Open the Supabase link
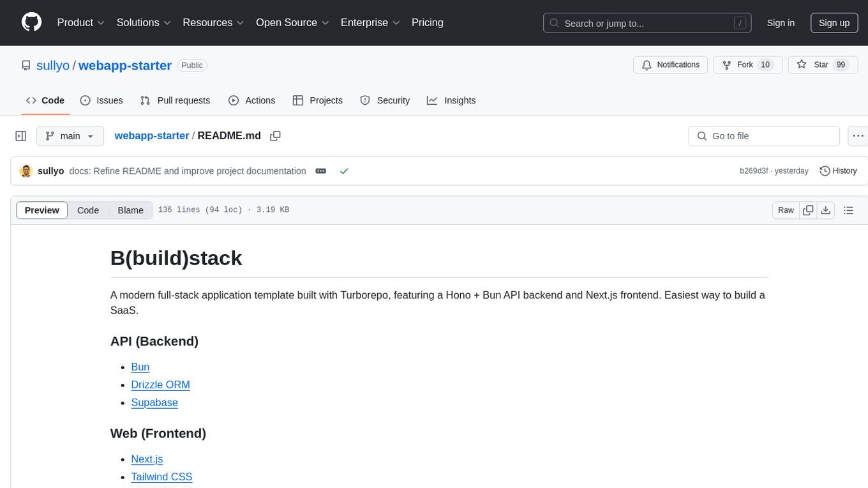 click(x=154, y=402)
